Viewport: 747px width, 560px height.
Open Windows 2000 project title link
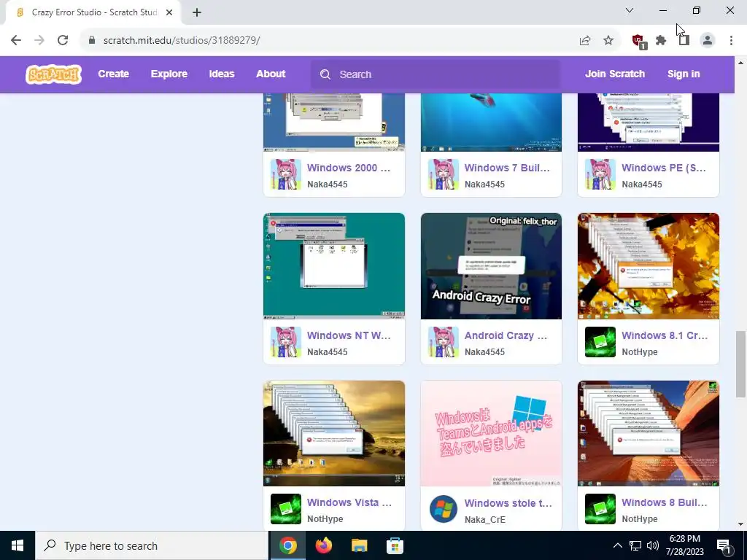[x=349, y=168]
